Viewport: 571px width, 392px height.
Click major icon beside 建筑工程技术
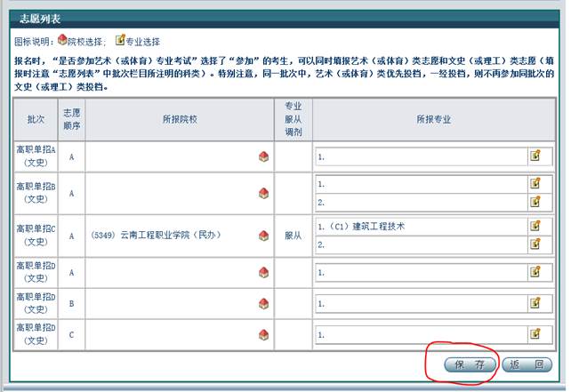click(x=535, y=227)
